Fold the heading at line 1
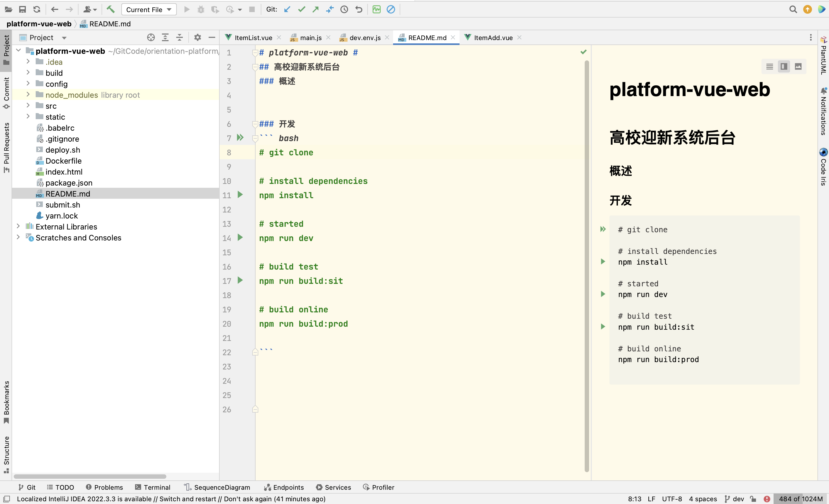This screenshot has height=504, width=829. tap(255, 53)
